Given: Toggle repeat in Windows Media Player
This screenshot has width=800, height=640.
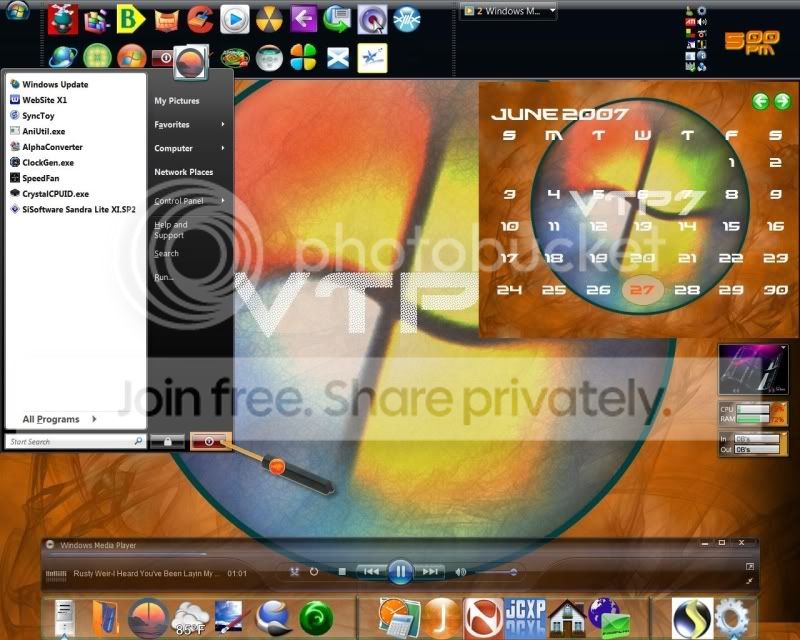Looking at the screenshot, I should pyautogui.click(x=314, y=572).
